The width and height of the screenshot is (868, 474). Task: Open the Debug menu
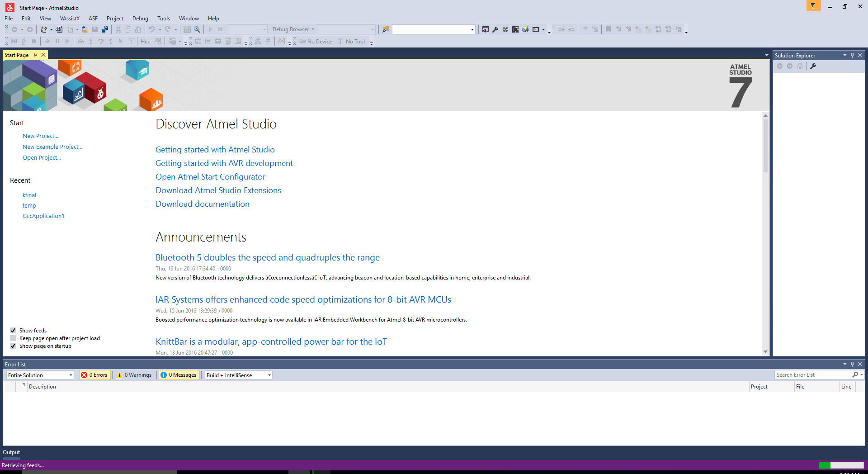coord(140,19)
